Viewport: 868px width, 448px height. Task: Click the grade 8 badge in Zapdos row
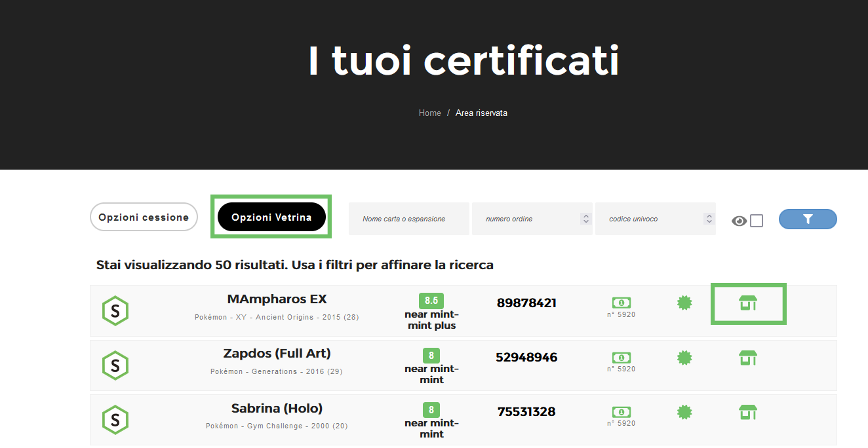click(x=431, y=356)
